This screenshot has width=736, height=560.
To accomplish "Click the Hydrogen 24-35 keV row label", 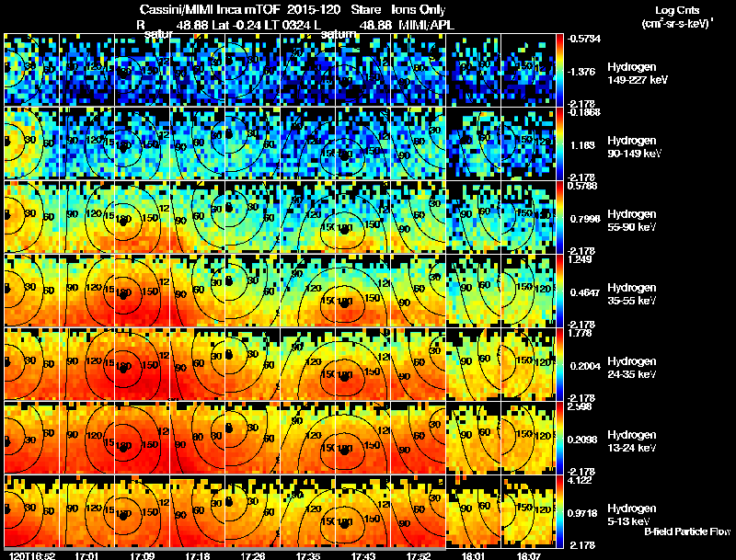I will 632,368.
